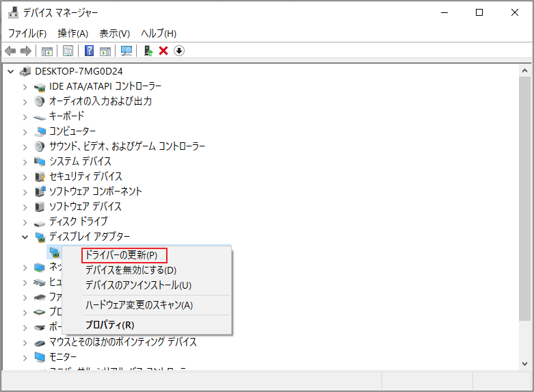Click the update driver toolbar icon
The height and width of the screenshot is (392, 534).
(148, 51)
